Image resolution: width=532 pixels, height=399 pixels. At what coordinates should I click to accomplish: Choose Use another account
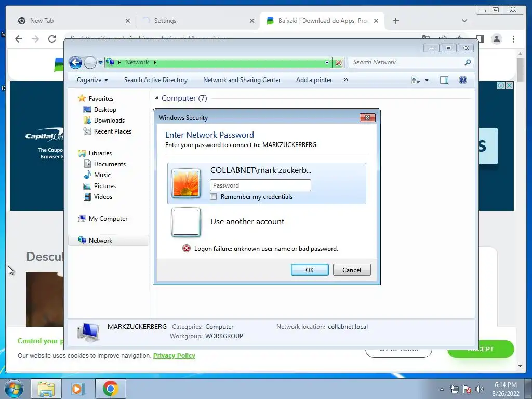247,222
